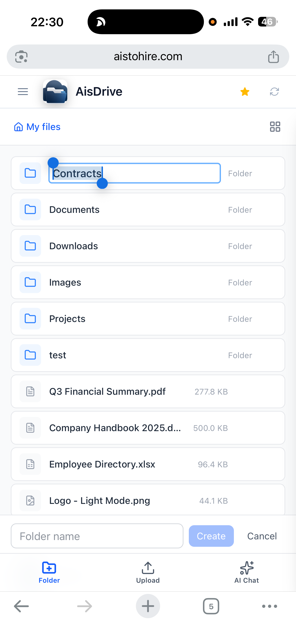
Task: Click the Company Handbook document icon
Action: [30, 428]
